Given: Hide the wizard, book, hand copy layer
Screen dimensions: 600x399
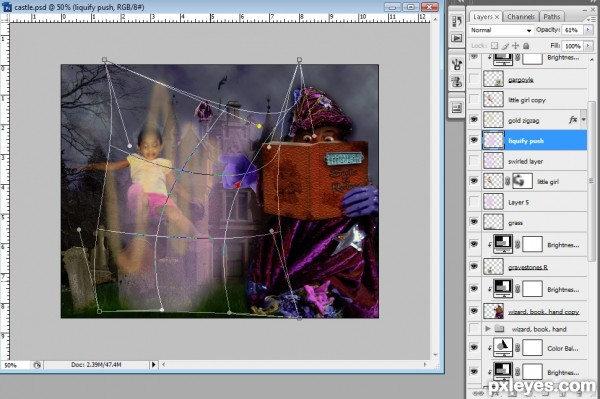Looking at the screenshot, I should pyautogui.click(x=474, y=311).
